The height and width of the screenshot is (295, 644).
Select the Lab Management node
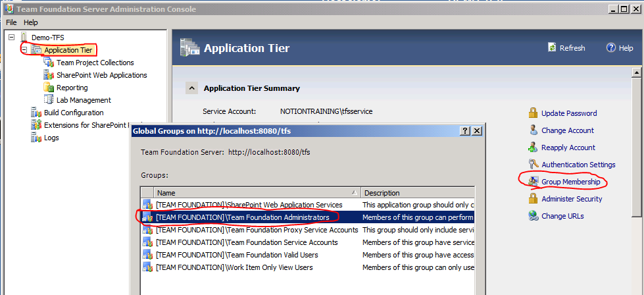[x=84, y=100]
